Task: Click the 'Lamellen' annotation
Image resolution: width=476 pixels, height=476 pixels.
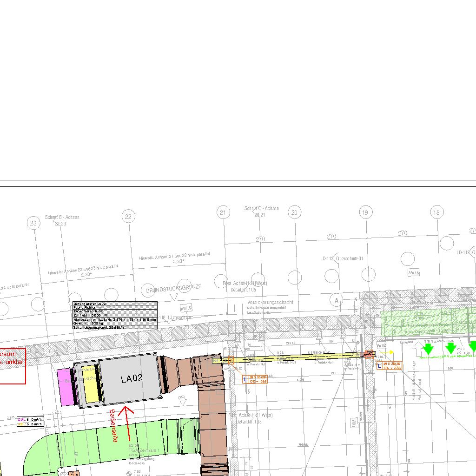Action: coord(406,342)
